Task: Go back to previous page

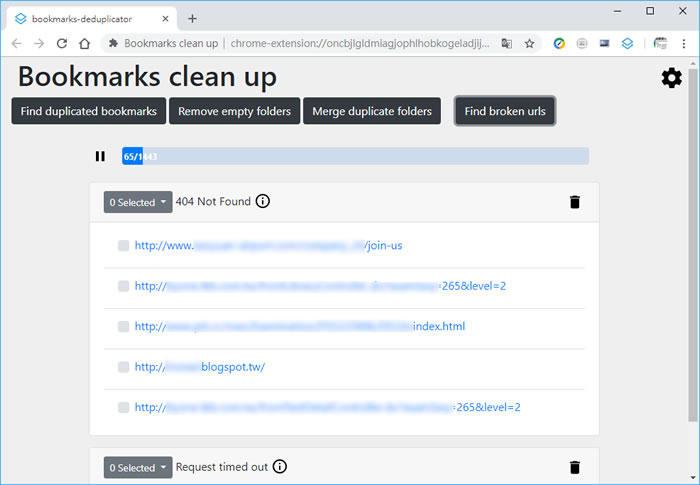Action: (x=17, y=43)
